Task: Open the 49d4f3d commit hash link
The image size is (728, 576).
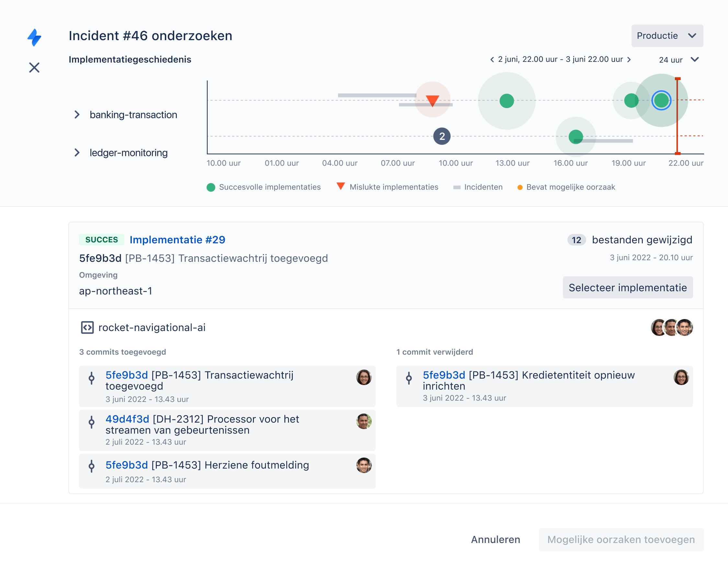Action: (x=127, y=419)
